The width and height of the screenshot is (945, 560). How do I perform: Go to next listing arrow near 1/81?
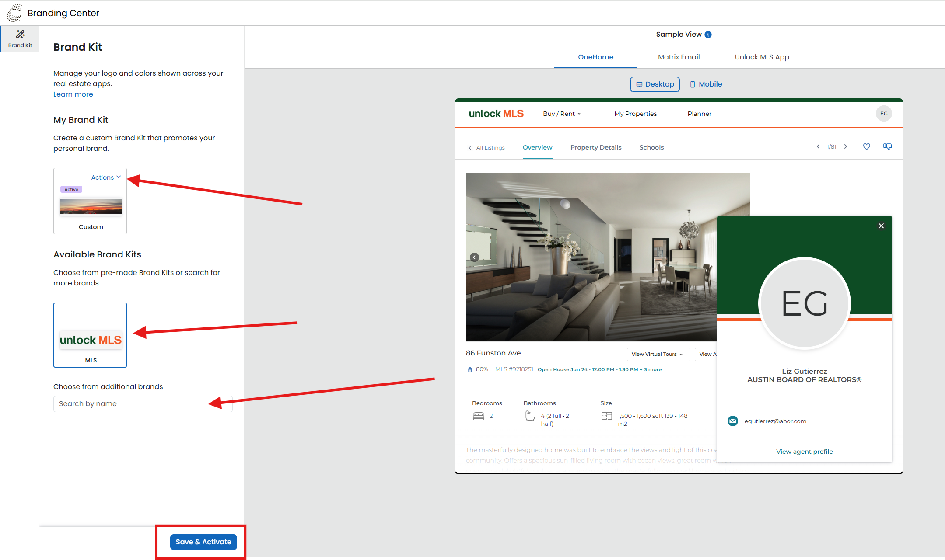846,147
